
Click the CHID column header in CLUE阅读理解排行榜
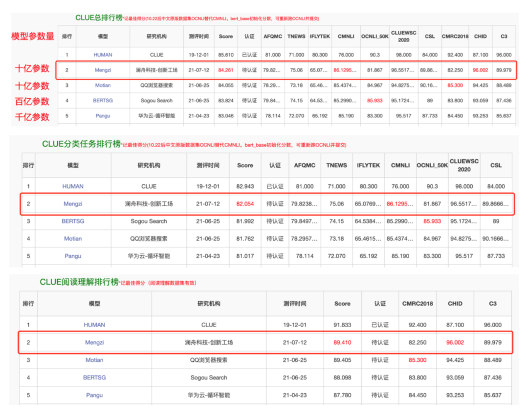[455, 304]
